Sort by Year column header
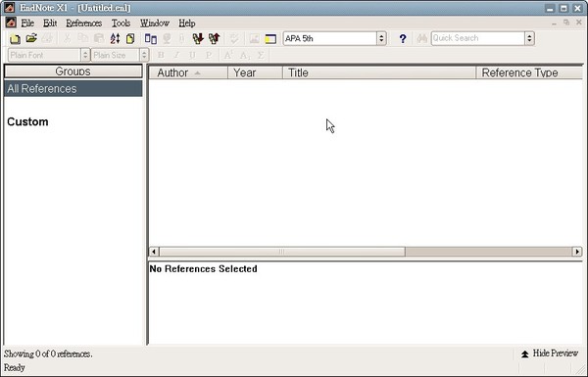 pos(255,72)
